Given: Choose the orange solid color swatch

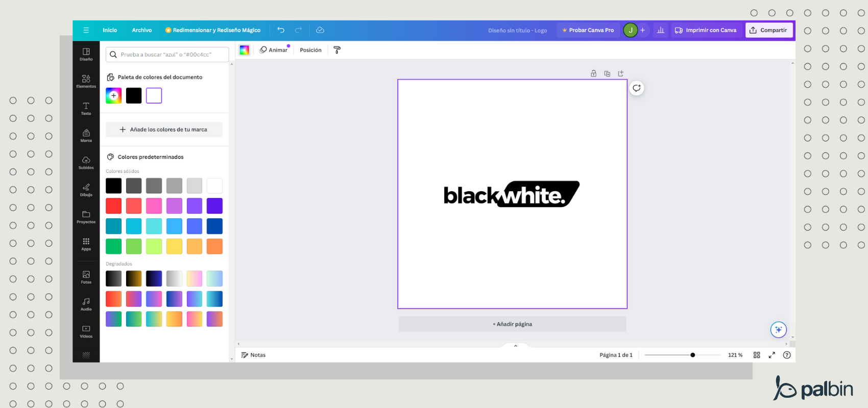Looking at the screenshot, I should [214, 246].
